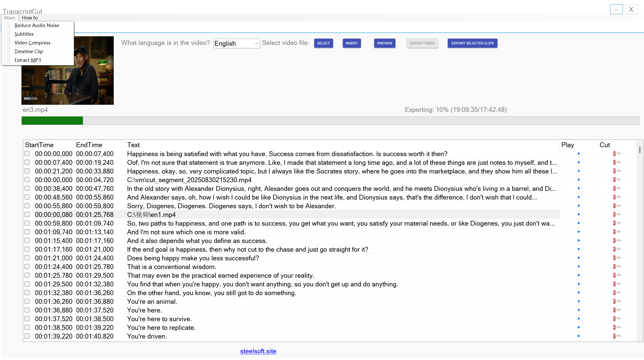The width and height of the screenshot is (644, 360).
Task: Play 'And I'm not sure which one' clip
Action: click(579, 232)
